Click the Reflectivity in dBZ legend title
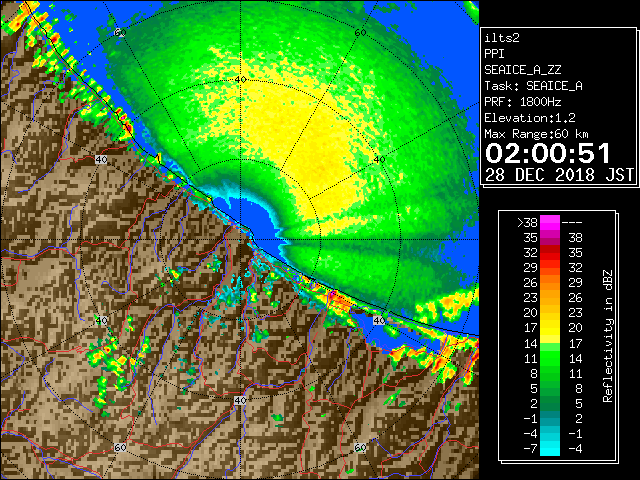This screenshot has width=640, height=480. (607, 336)
